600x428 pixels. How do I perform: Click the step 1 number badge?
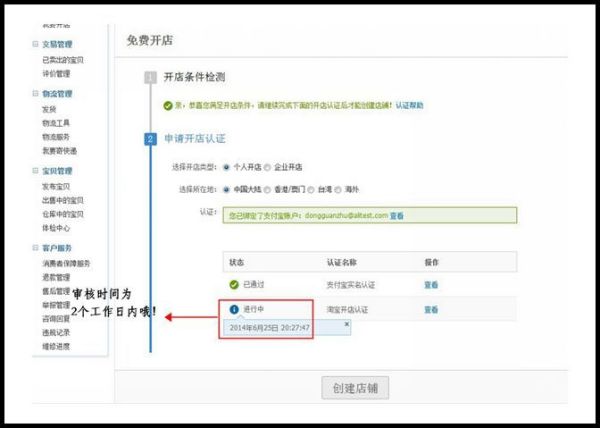click(x=150, y=77)
